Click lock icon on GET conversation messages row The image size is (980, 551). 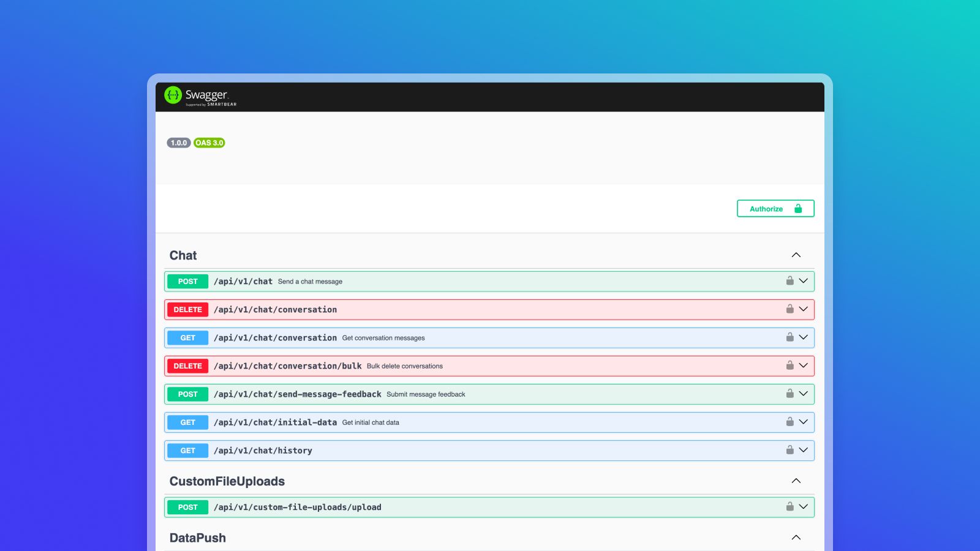coord(790,337)
